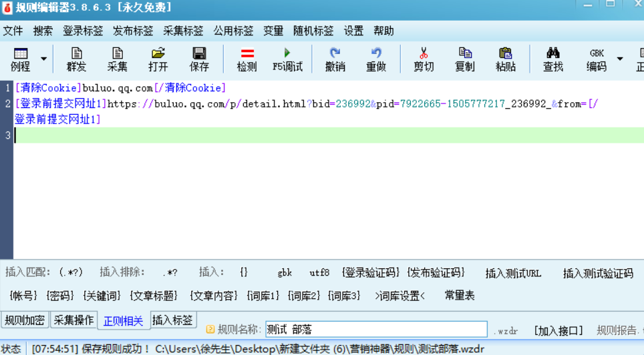Viewport: 644px width, 355px height.
Task: Click the 剪切 (cut) scissors icon
Action: tap(424, 59)
